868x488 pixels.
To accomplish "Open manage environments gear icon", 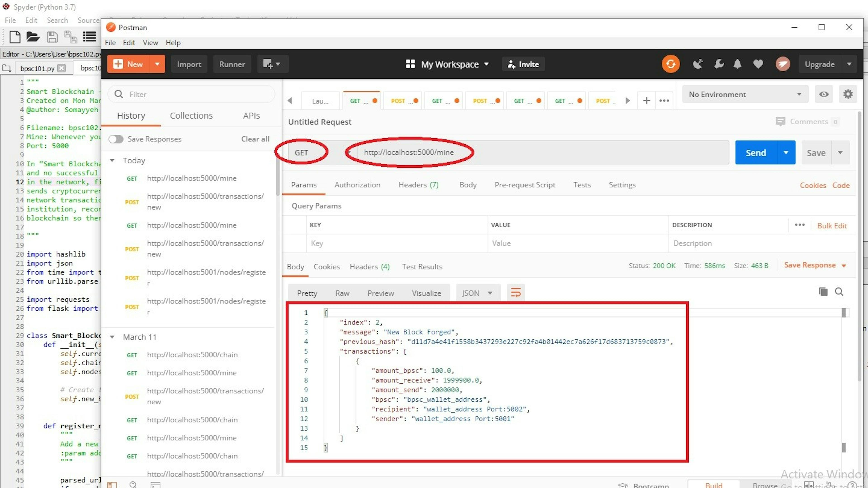I will pos(848,94).
